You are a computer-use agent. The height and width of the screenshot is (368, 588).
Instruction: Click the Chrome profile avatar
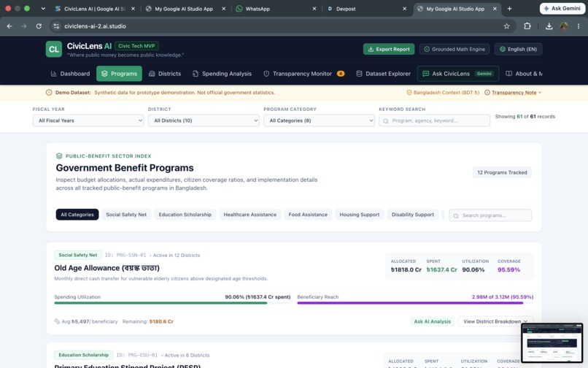[564, 26]
